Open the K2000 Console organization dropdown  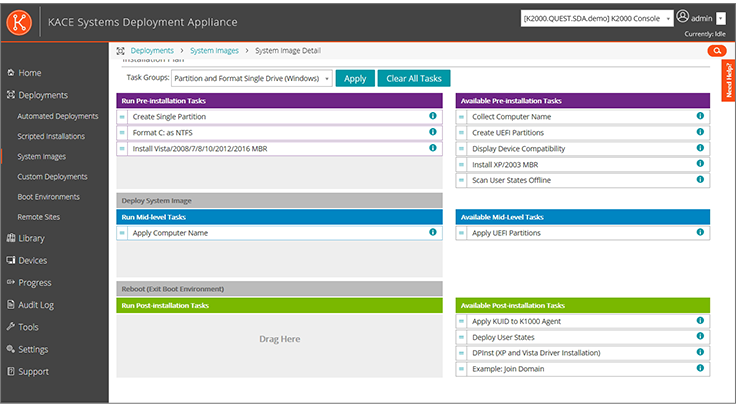tap(597, 18)
